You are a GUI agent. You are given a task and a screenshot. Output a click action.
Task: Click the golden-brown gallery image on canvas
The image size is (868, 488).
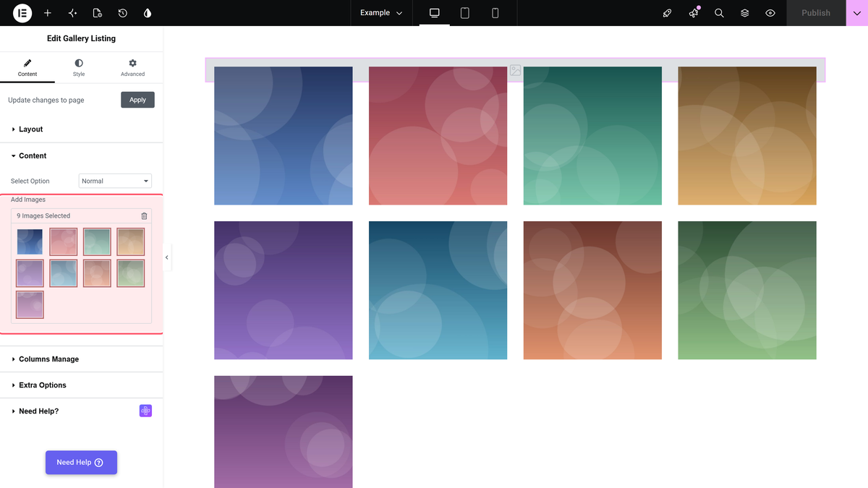(x=747, y=136)
